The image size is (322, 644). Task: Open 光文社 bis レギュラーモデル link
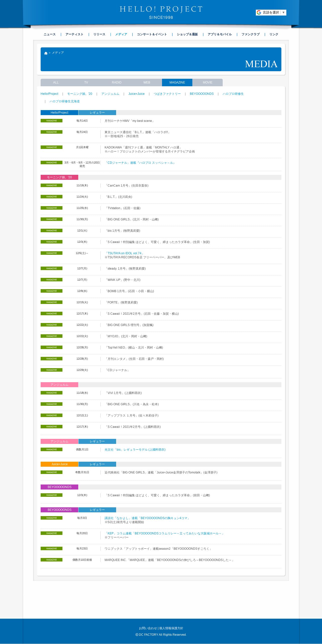click(135, 450)
